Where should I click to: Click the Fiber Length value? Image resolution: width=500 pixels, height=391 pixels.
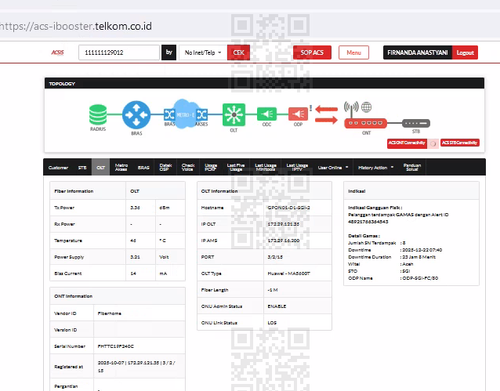(x=273, y=290)
